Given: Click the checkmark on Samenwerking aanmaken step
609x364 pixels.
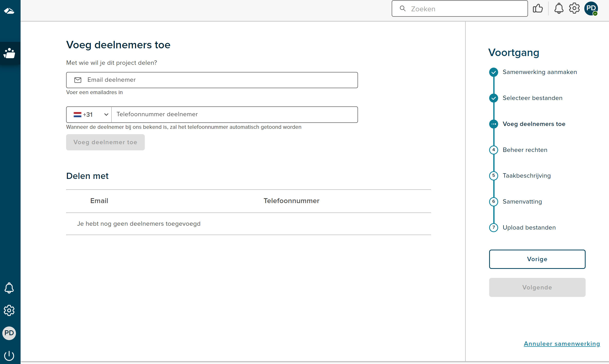Looking at the screenshot, I should 493,71.
